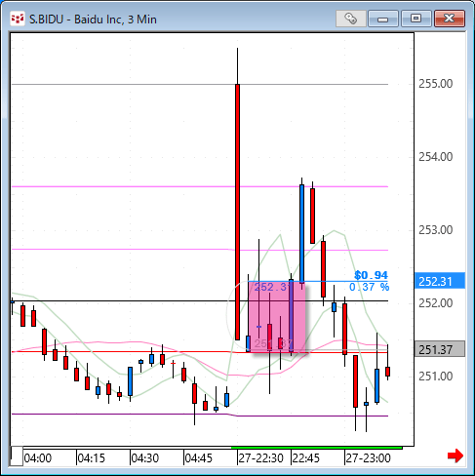Click the 04:00 time axis label

(38, 458)
